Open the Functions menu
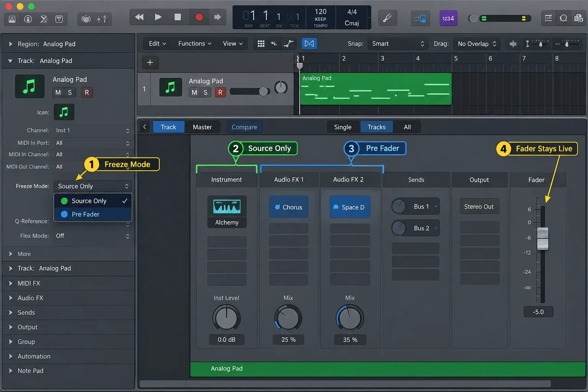588x392 pixels. click(194, 44)
